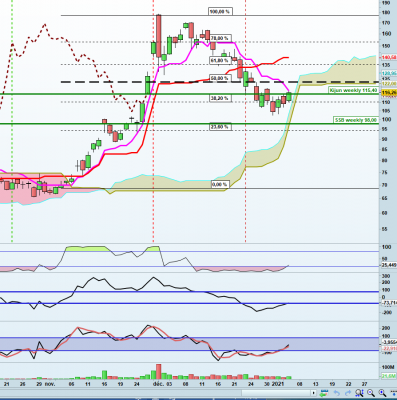Click the scrollbar arrow button beside calendar icon
The height and width of the screenshot is (400, 397).
click(313, 393)
